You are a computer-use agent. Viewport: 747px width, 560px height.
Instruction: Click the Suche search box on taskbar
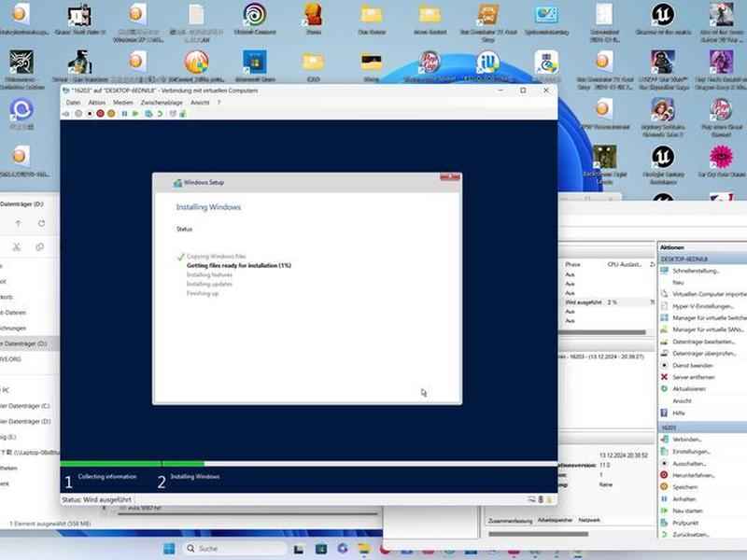235,549
